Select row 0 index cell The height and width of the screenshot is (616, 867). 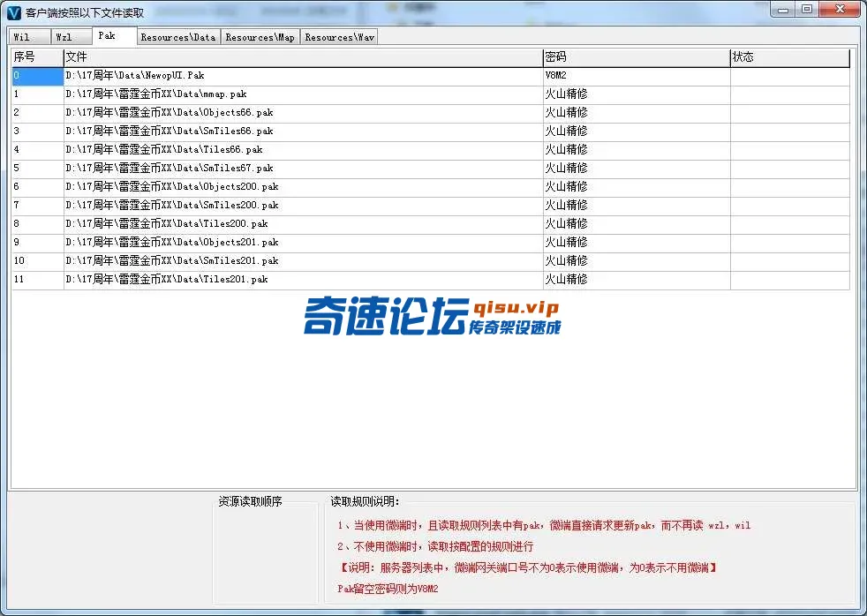[x=38, y=76]
